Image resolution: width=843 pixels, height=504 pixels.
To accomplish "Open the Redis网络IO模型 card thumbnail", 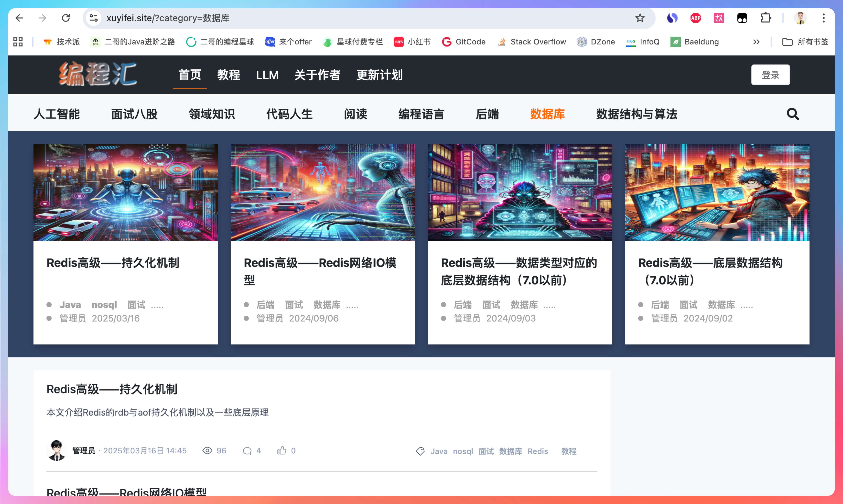I will pos(323,192).
